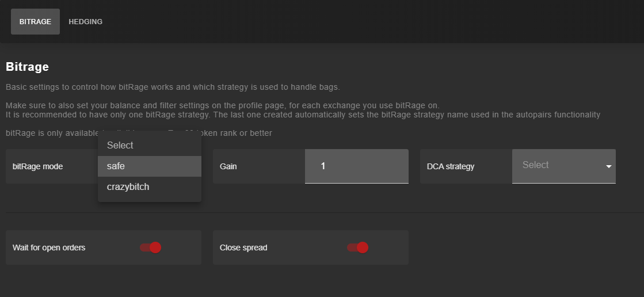644x297 pixels.
Task: Click the 'Close spread' label text
Action: click(x=243, y=247)
